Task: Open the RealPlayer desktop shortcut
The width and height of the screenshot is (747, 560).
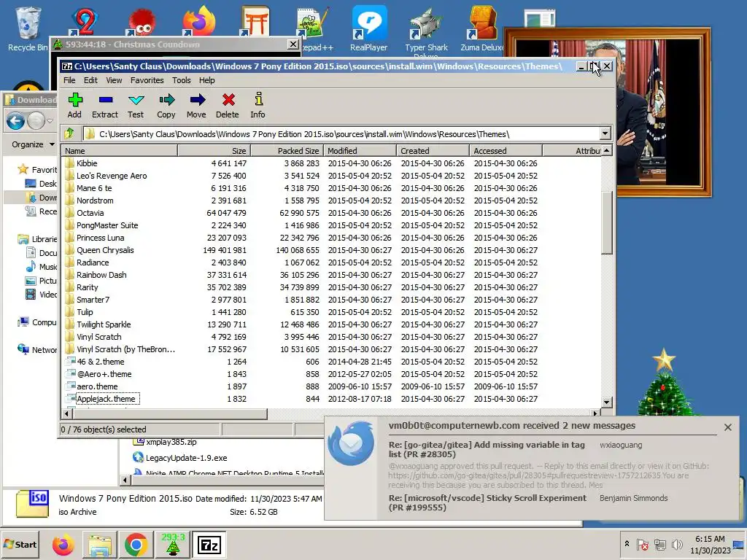Action: tap(368, 28)
